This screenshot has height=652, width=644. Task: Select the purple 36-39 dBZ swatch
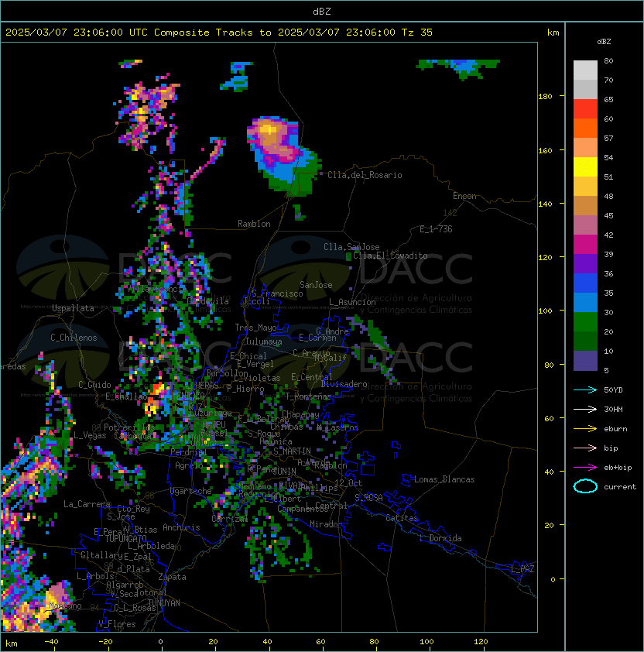[x=585, y=264]
